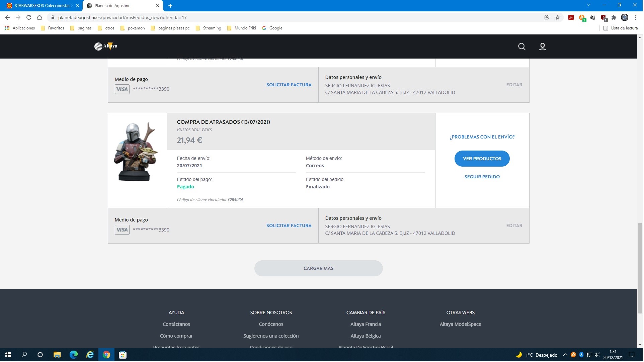Open Microsoft Edge from the taskbar
644x362 pixels.
pyautogui.click(x=74, y=355)
